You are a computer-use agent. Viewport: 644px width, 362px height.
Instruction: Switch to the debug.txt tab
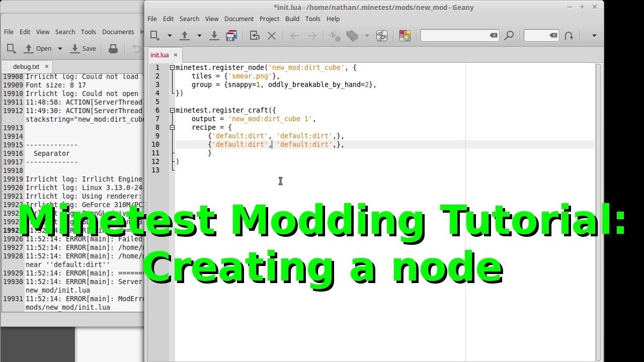point(26,66)
